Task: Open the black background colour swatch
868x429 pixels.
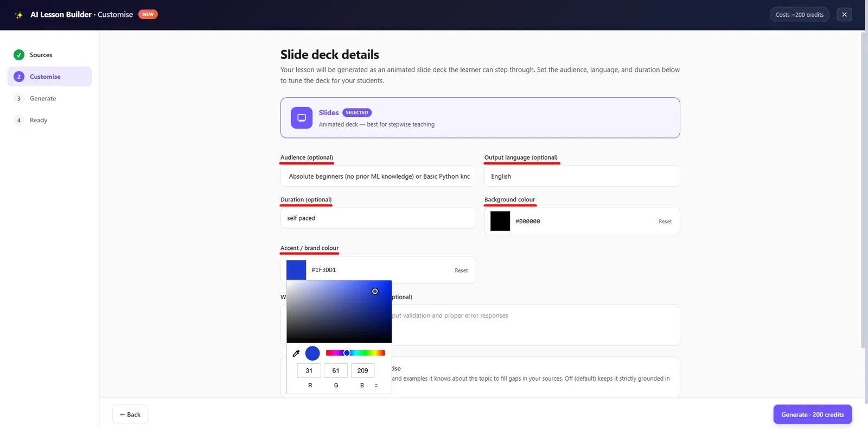Action: 500,221
